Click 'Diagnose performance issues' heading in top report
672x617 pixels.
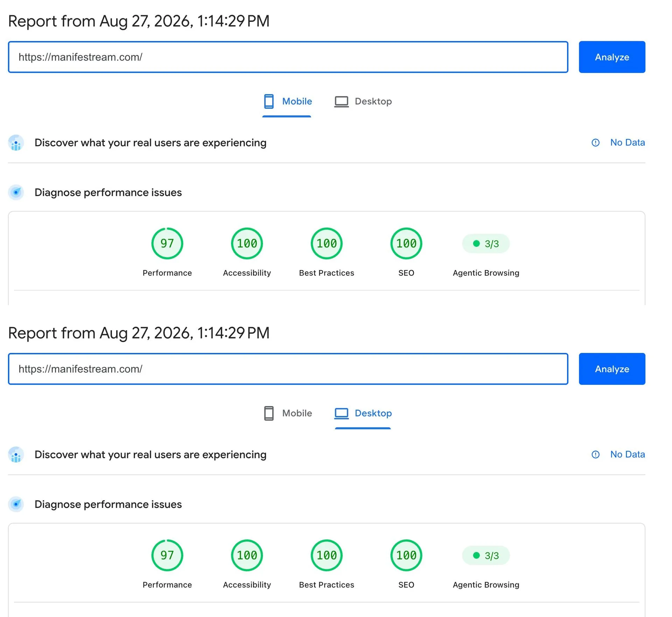[x=108, y=192]
